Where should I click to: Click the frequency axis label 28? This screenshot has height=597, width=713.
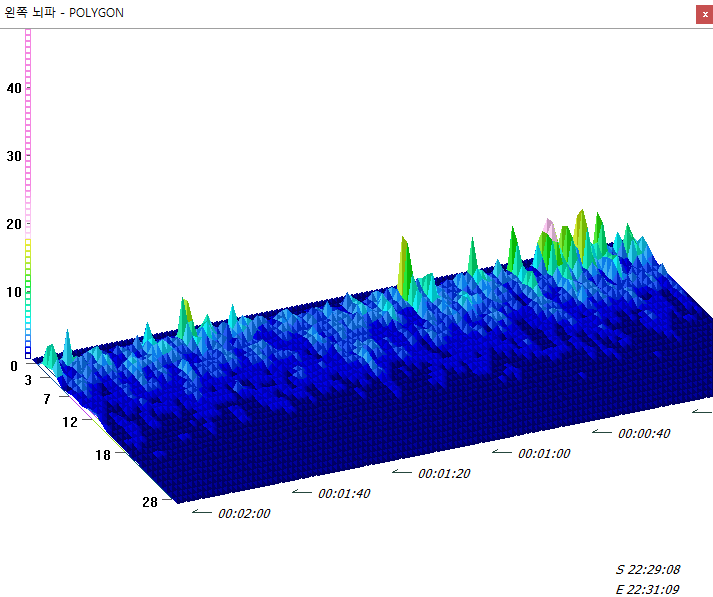click(x=149, y=502)
